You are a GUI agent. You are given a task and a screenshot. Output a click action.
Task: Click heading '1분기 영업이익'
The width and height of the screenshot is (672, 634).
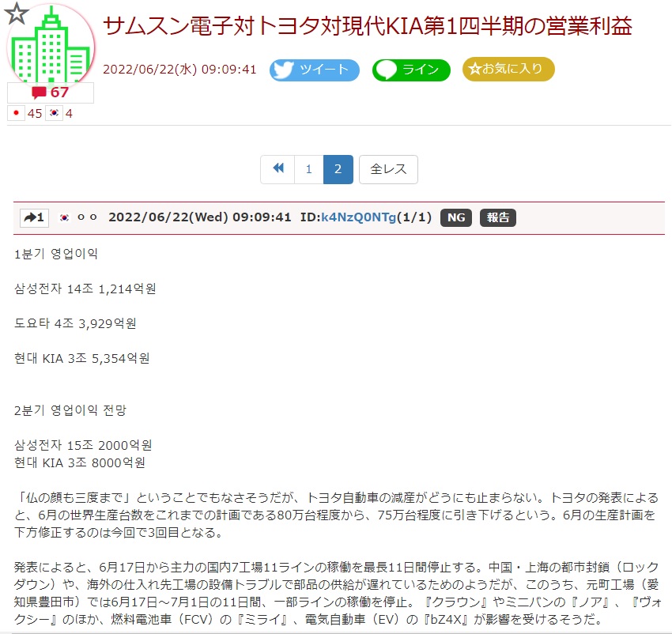[56, 254]
